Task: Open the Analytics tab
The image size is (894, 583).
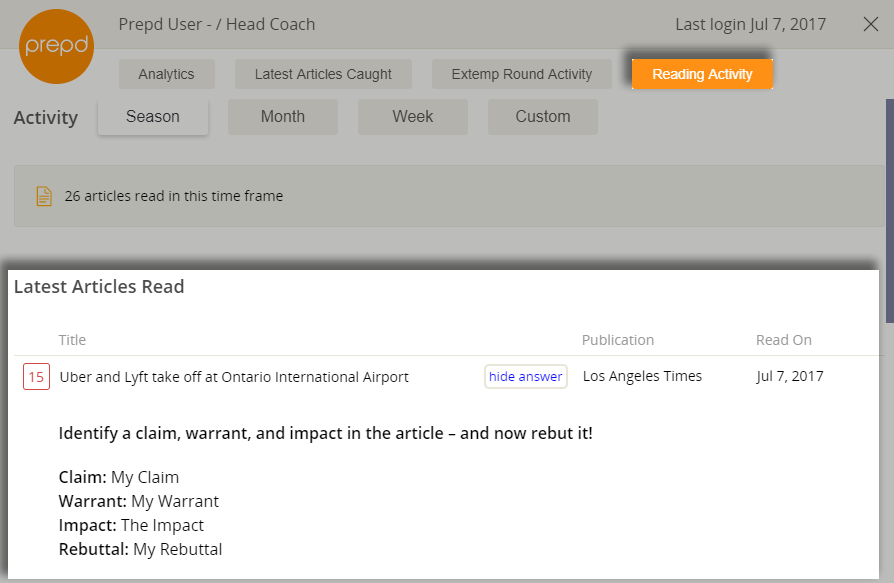Action: (166, 74)
